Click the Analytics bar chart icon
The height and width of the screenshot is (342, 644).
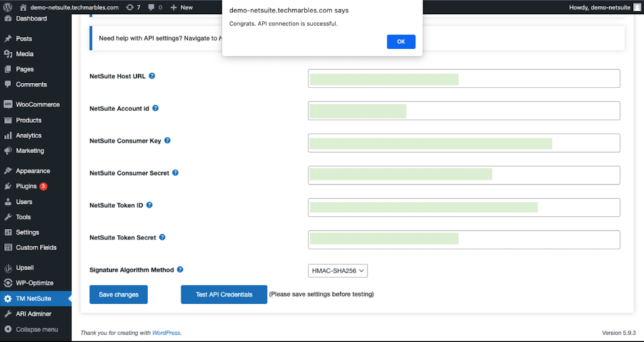pos(8,135)
